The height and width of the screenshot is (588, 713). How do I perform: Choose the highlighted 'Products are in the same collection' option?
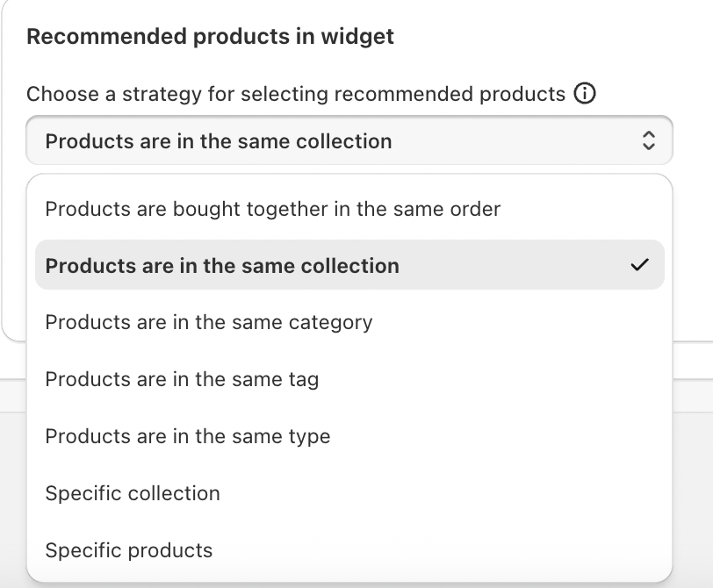coord(222,266)
